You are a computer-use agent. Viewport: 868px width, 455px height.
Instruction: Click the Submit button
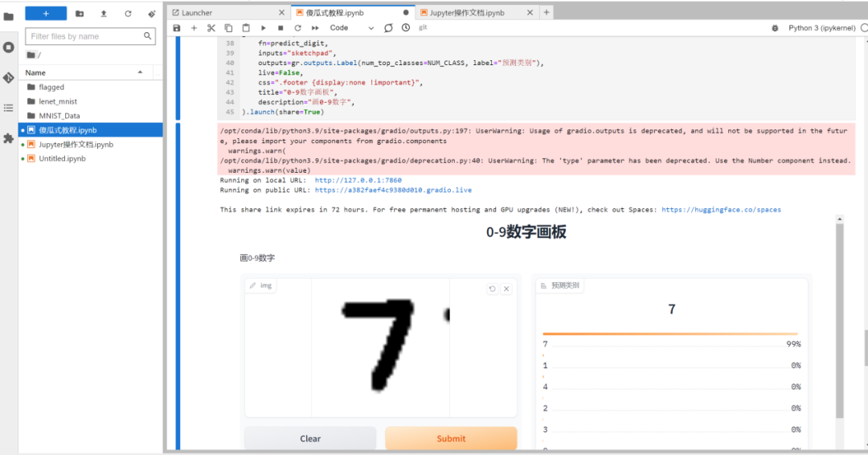(451, 438)
